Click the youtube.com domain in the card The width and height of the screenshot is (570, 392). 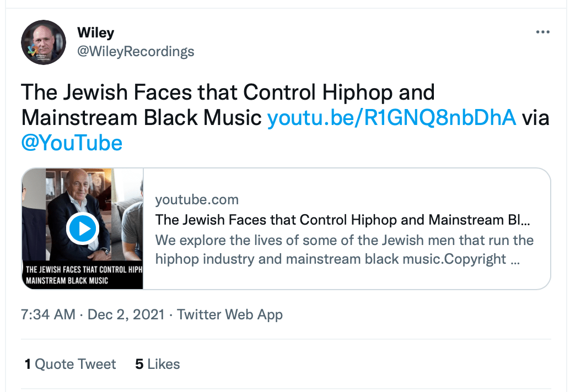(x=197, y=200)
